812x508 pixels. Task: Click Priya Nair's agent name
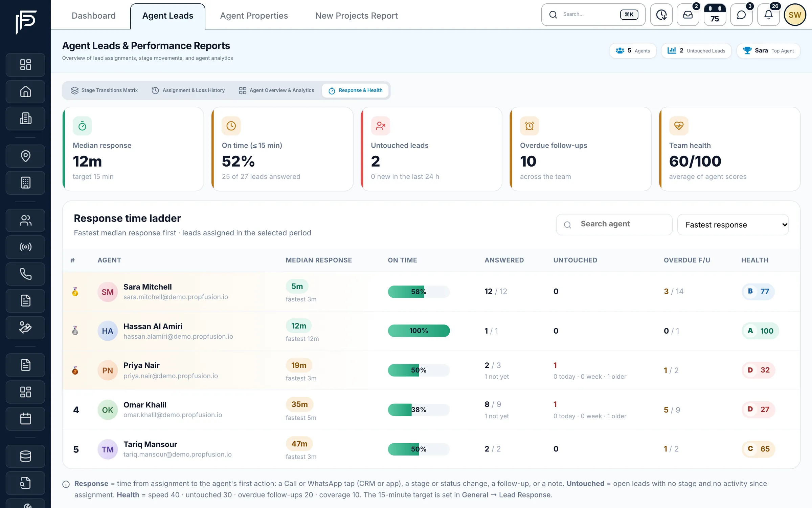point(141,365)
